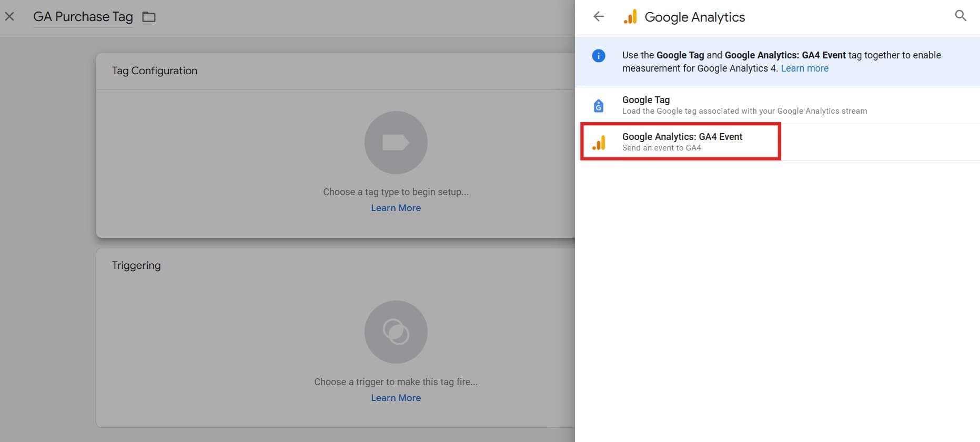
Task: Open Learn More link under Tag Configuration
Action: pyautogui.click(x=396, y=208)
